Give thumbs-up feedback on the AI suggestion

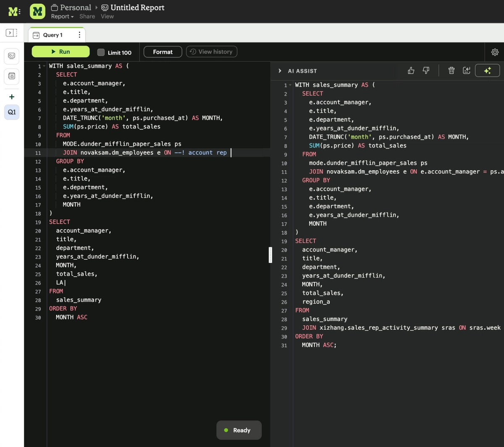pos(411,70)
